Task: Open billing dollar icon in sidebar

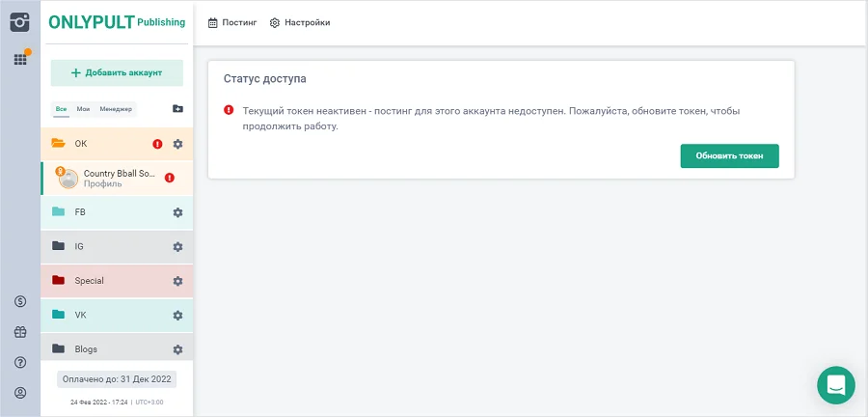Action: click(19, 301)
